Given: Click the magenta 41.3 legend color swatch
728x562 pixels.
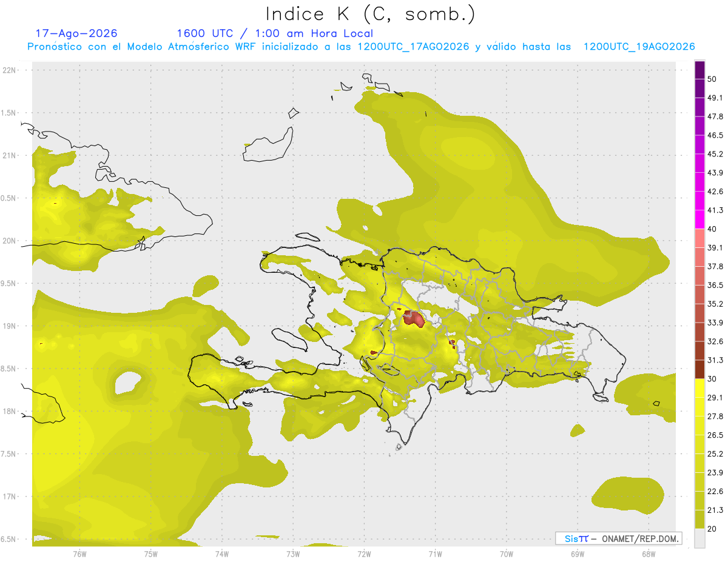Looking at the screenshot, I should [x=699, y=219].
